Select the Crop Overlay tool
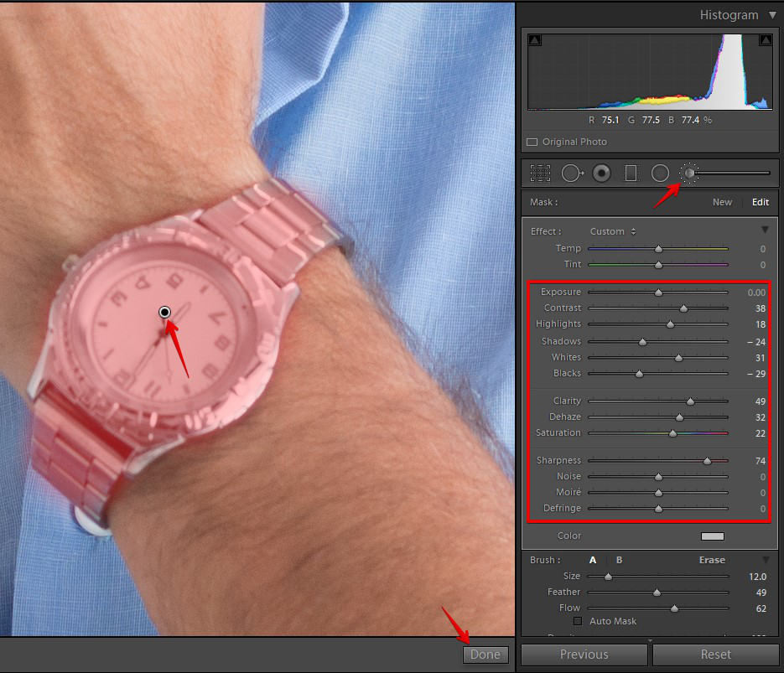The width and height of the screenshot is (784, 673). [540, 173]
